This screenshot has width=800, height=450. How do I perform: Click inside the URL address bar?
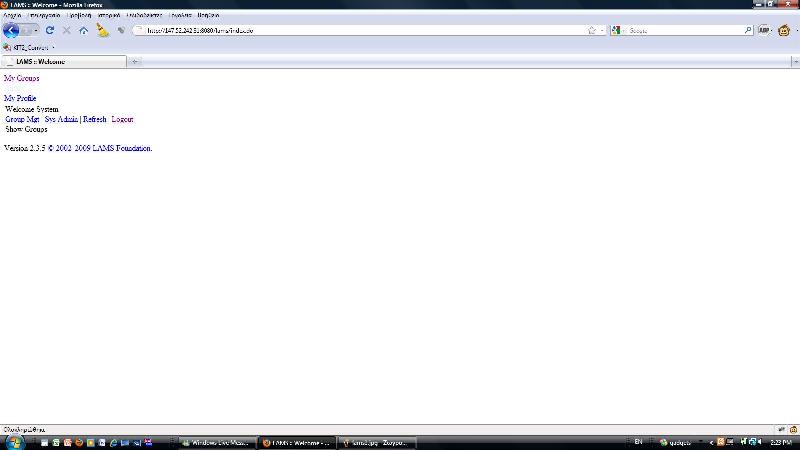coord(360,30)
